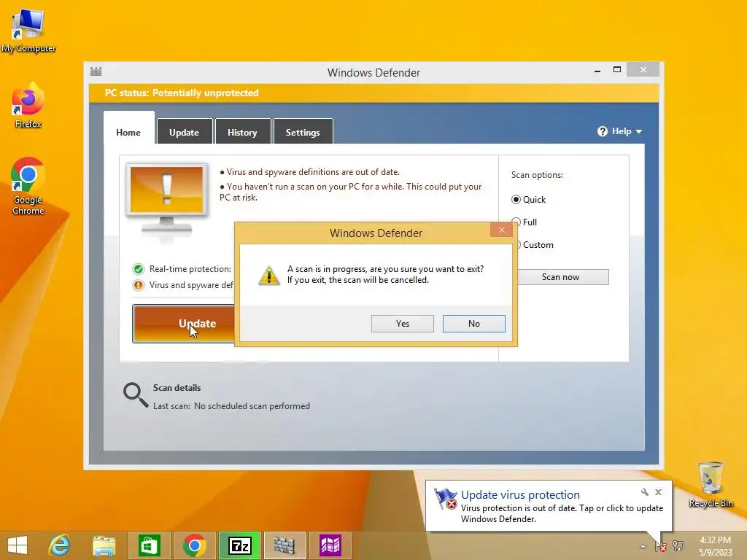747x560 pixels.
Task: Click the 'Scan options:' label
Action: (537, 175)
